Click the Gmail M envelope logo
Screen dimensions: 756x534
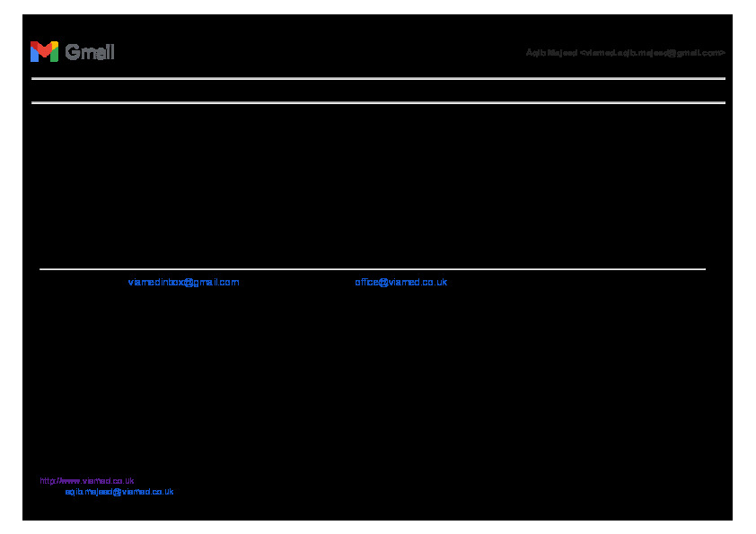(44, 52)
